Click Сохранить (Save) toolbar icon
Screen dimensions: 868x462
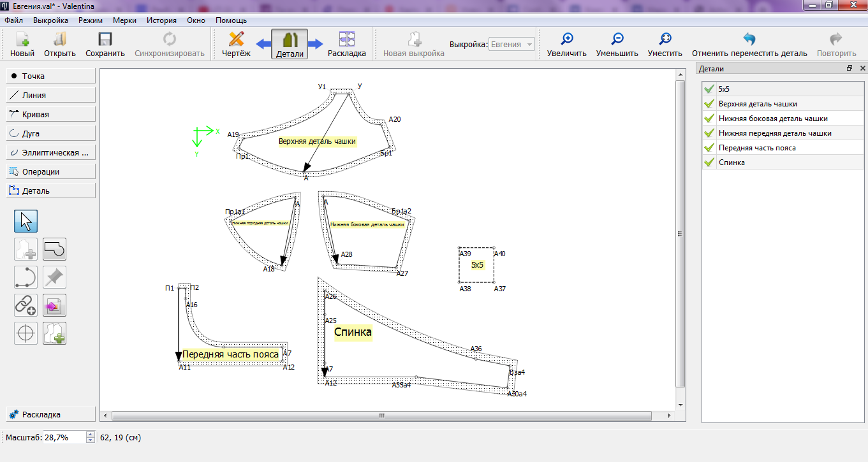[105, 45]
